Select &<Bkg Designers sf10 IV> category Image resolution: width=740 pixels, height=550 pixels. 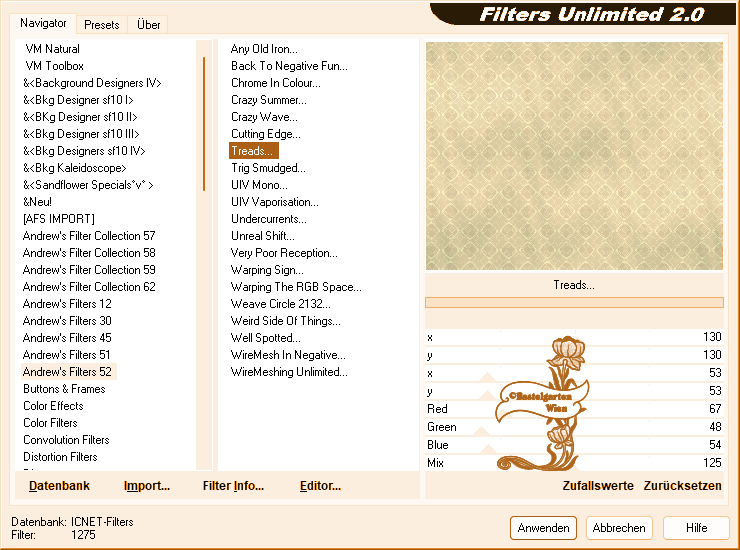(84, 151)
